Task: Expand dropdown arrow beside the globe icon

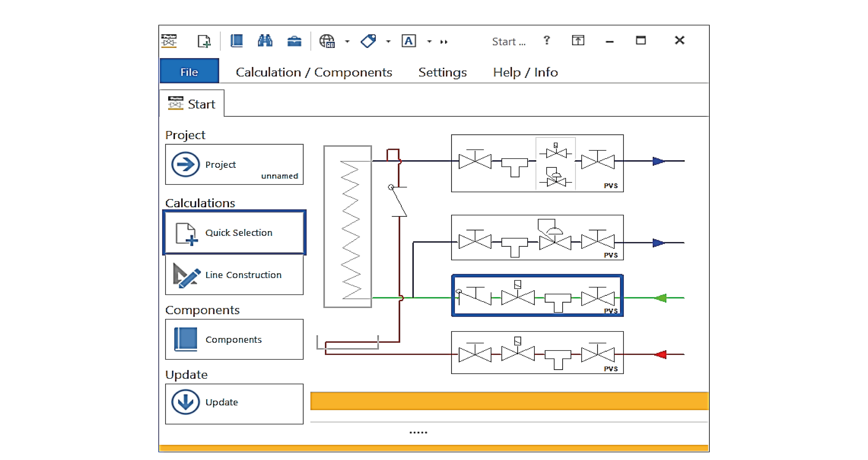Action: (x=347, y=42)
